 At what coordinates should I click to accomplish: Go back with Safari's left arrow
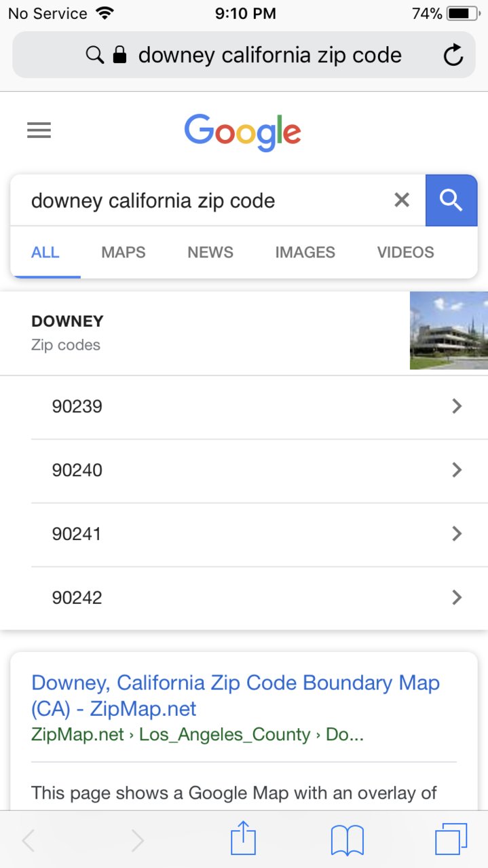28,840
